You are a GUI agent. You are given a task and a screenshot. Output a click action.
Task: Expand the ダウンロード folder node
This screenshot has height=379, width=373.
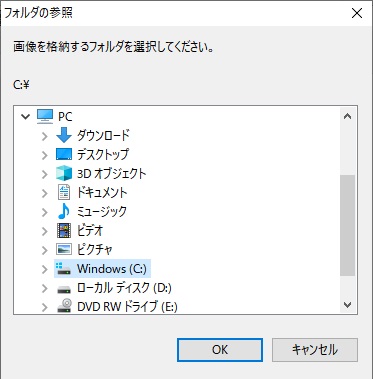45,136
